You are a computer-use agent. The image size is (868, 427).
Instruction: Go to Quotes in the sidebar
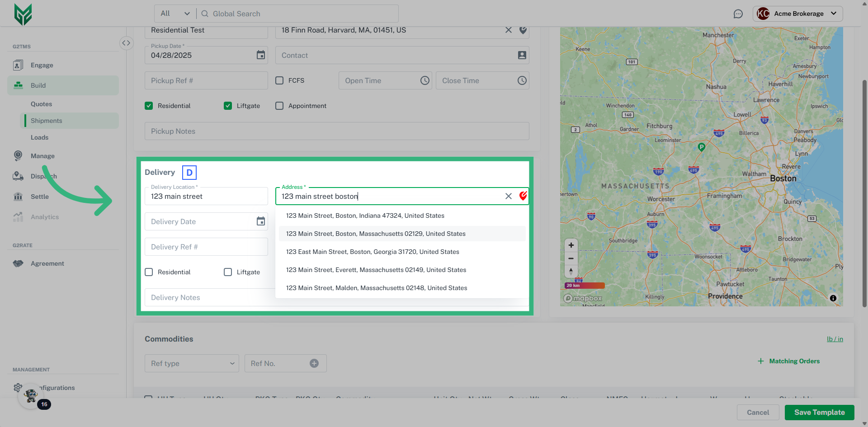41,104
